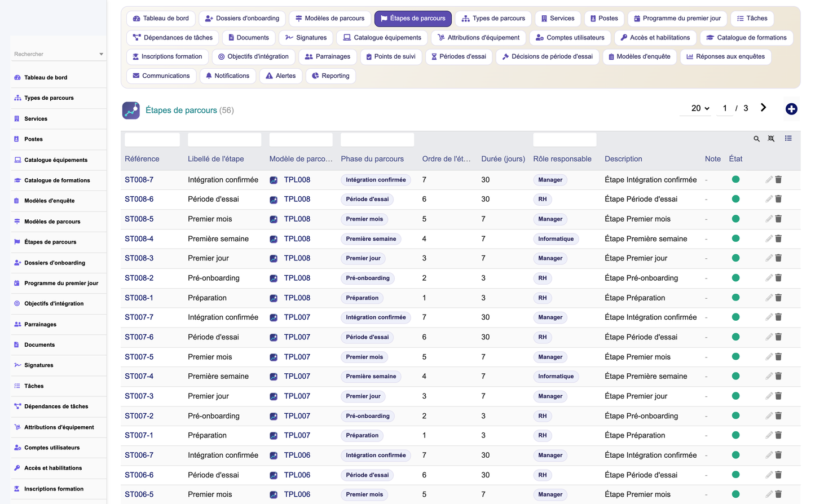Click the template icon in row ST007-3
The image size is (815, 504).
tap(274, 396)
